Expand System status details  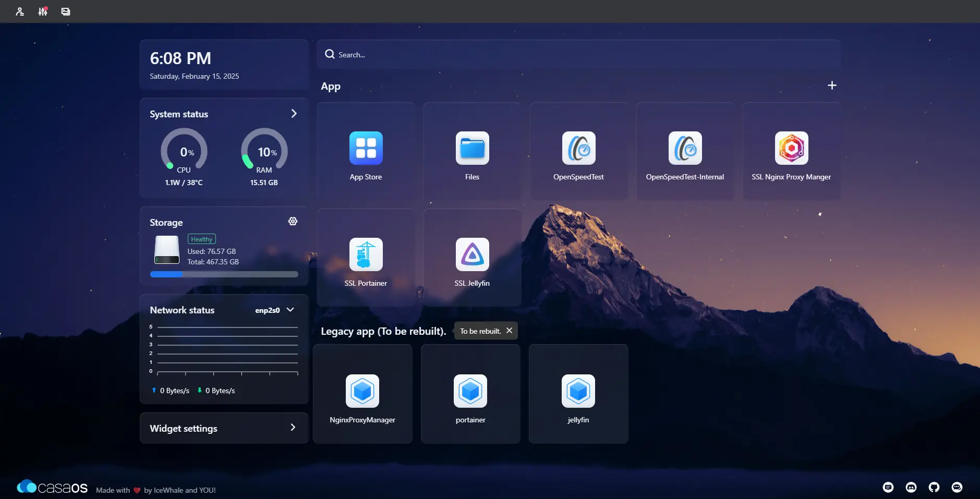click(x=294, y=114)
